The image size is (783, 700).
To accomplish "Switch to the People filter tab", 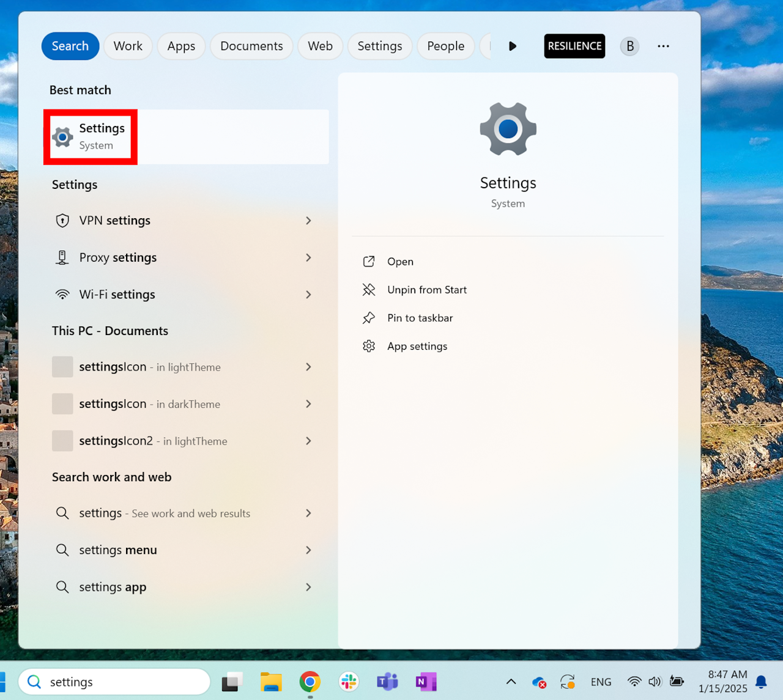I will (x=446, y=46).
